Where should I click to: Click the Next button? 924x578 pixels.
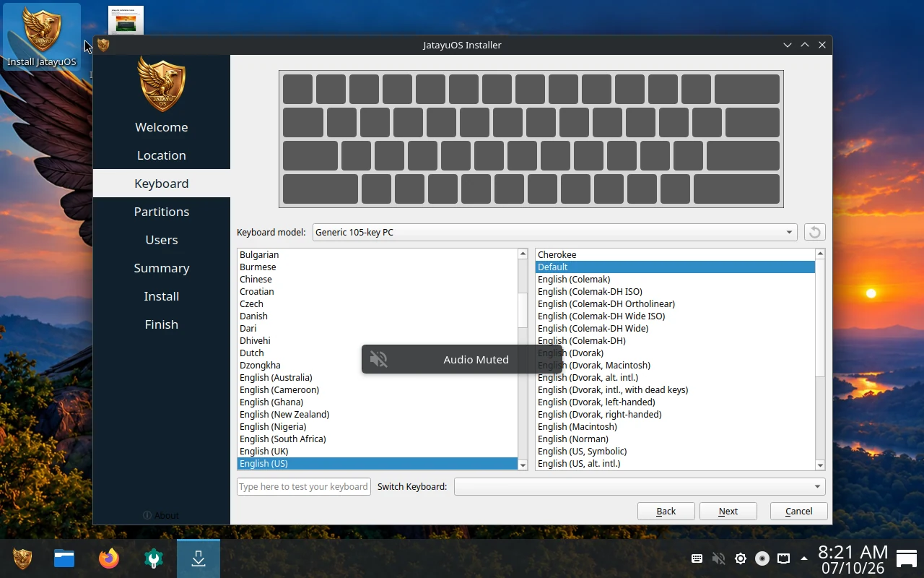[x=728, y=511]
